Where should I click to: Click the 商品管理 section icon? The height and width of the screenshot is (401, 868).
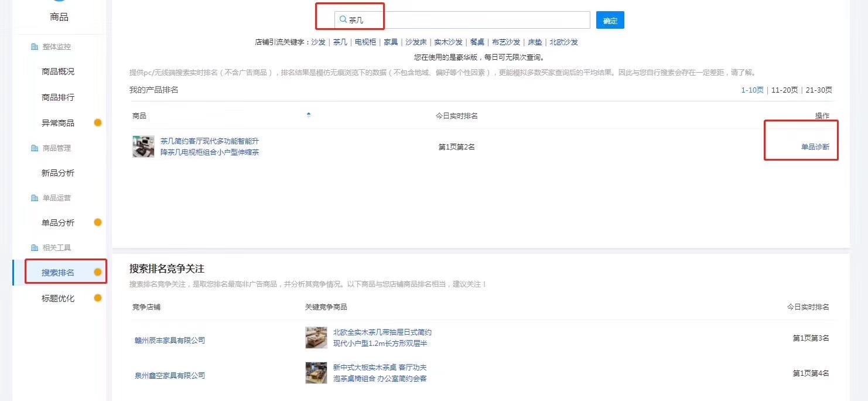tap(35, 148)
